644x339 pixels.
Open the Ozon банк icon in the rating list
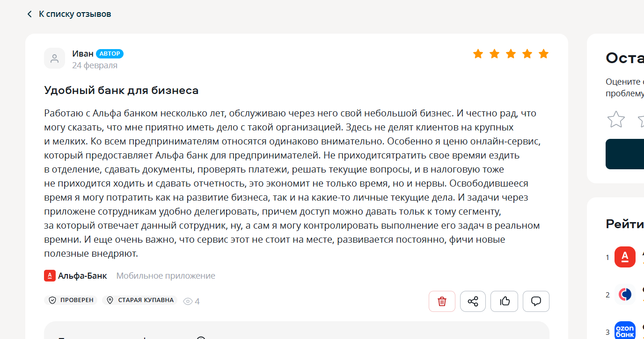click(625, 331)
